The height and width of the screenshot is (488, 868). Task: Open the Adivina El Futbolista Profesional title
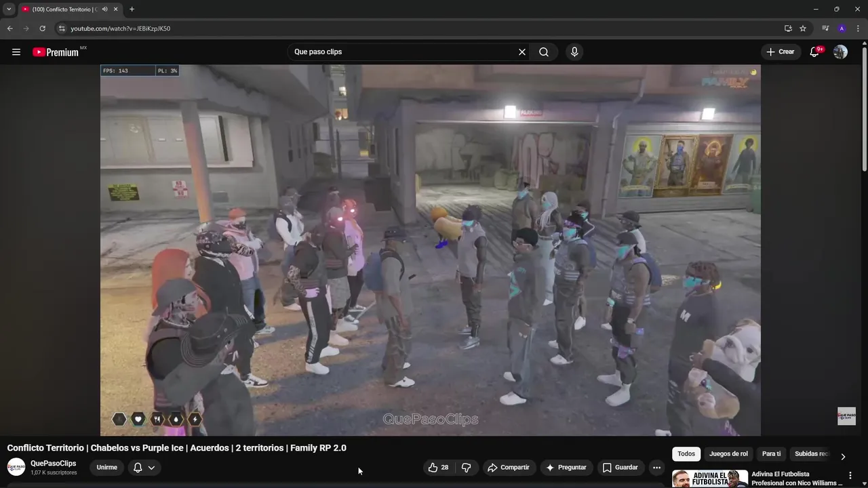(797, 479)
